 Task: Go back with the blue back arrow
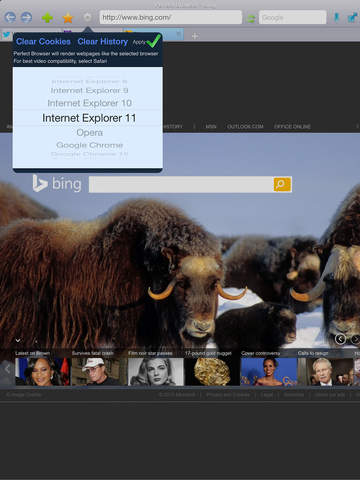tap(10, 17)
